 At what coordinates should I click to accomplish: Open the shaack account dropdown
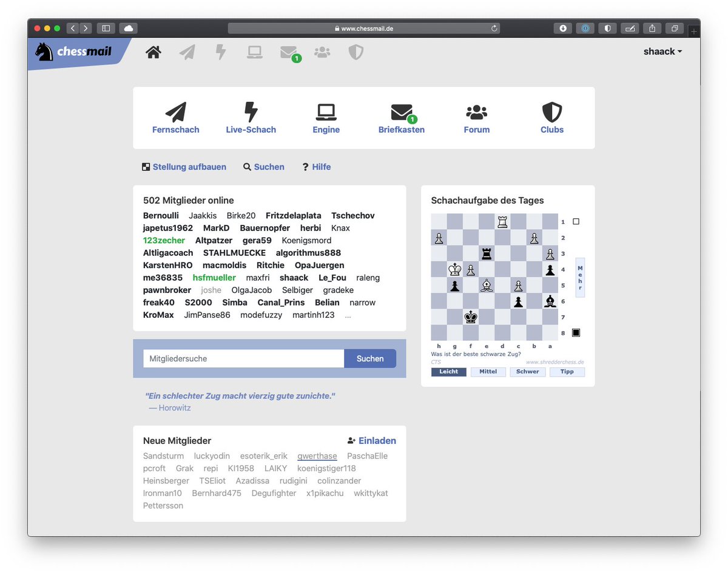[662, 52]
